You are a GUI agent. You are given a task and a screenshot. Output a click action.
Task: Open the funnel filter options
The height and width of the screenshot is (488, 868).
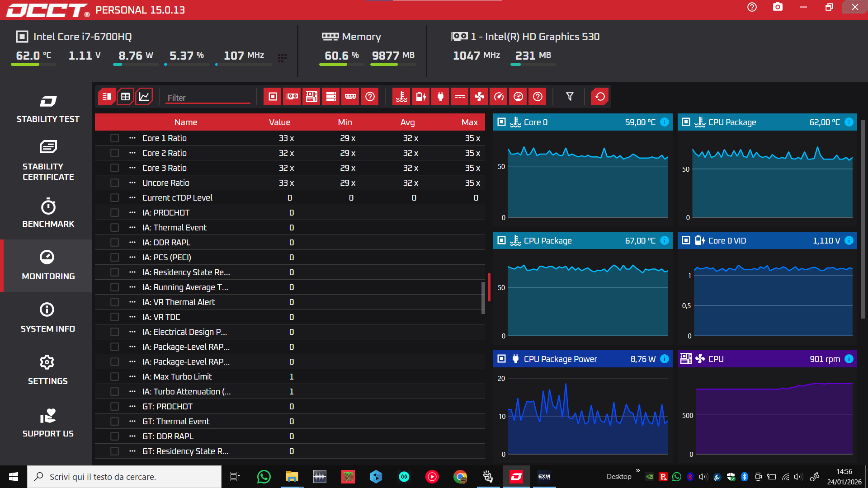point(570,97)
